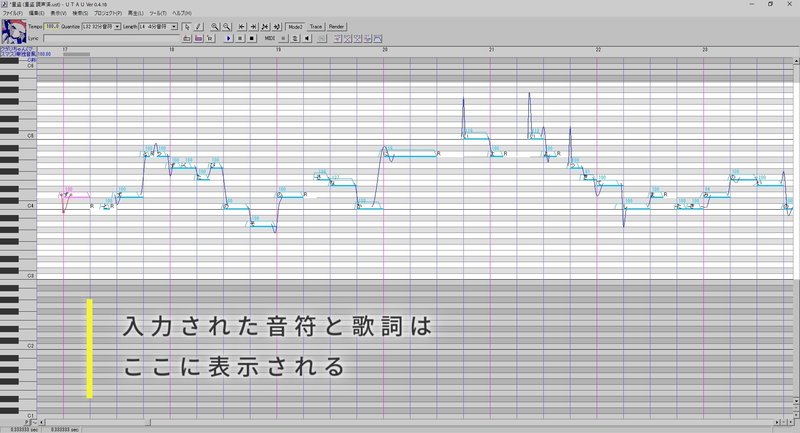Screen dimensions: 800x433
Task: Click the MIDI settings icon
Action: pos(295,39)
